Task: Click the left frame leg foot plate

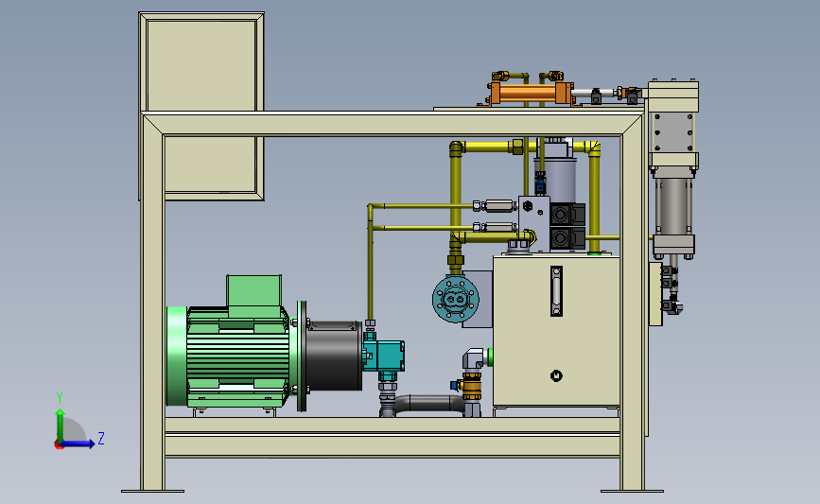Action: pyautogui.click(x=152, y=492)
